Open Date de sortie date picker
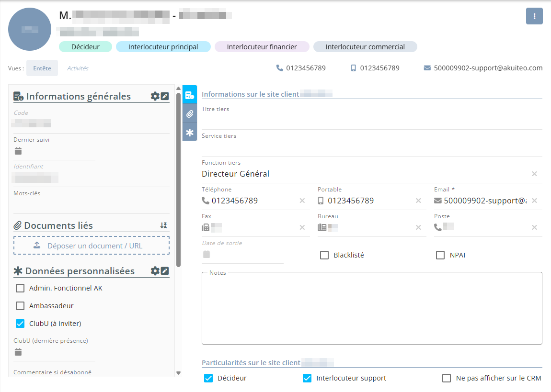Image resolution: width=551 pixels, height=392 pixels. tap(207, 254)
